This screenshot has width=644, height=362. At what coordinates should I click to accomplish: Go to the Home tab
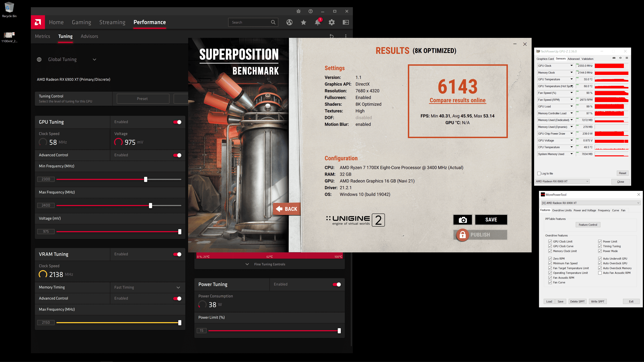[x=56, y=22]
